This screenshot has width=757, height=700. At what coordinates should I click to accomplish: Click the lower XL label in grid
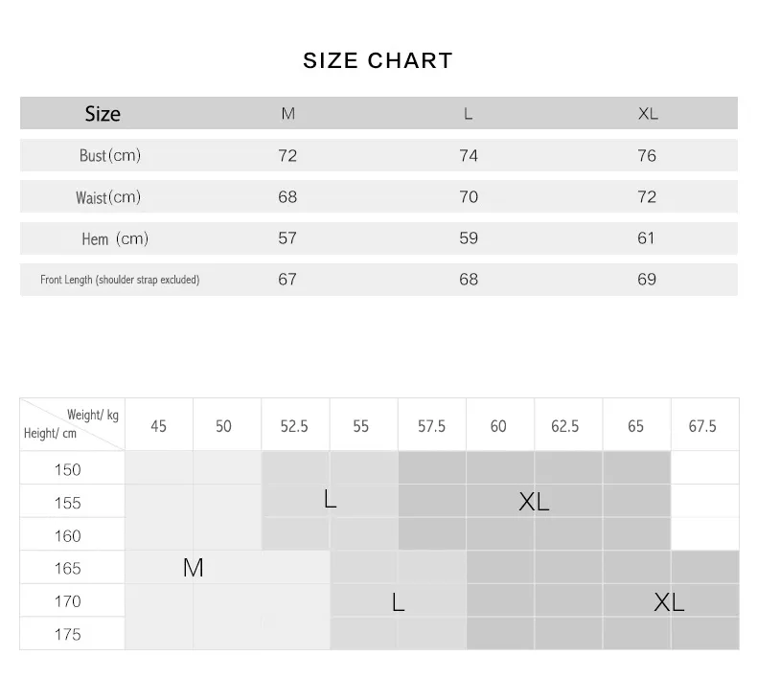pos(669,602)
